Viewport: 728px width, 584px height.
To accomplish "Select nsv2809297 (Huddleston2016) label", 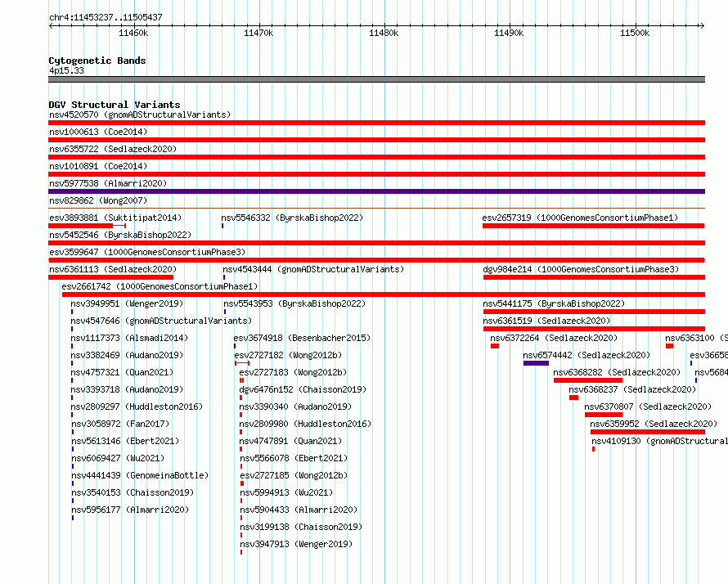I will (137, 407).
